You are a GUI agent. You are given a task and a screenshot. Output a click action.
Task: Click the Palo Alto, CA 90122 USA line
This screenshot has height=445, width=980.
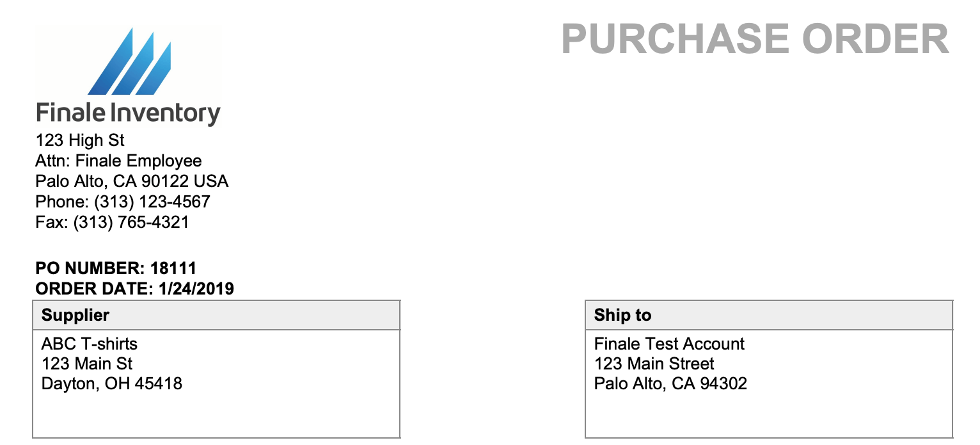pos(132,182)
